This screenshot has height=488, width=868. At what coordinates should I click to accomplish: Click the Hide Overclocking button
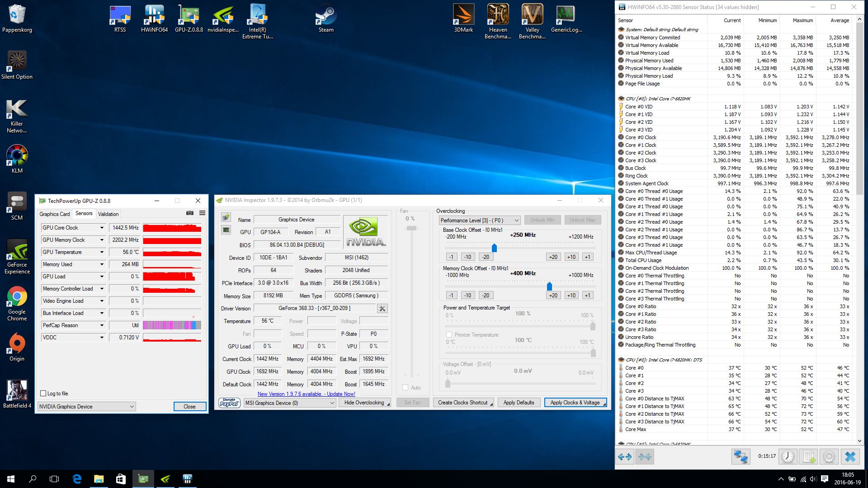click(x=365, y=403)
